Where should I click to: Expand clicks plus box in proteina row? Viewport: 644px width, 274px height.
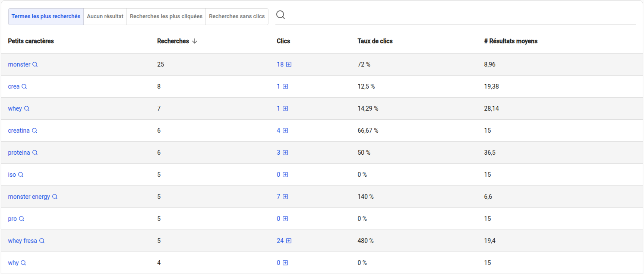click(x=285, y=153)
